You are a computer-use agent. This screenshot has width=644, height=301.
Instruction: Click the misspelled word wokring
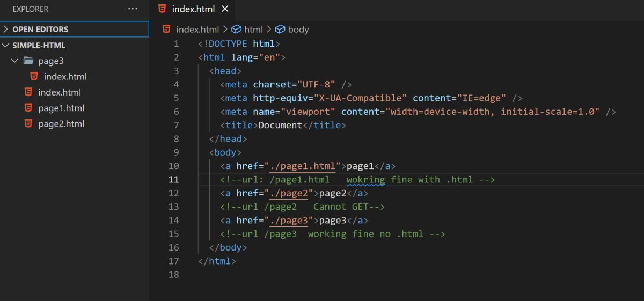point(366,179)
